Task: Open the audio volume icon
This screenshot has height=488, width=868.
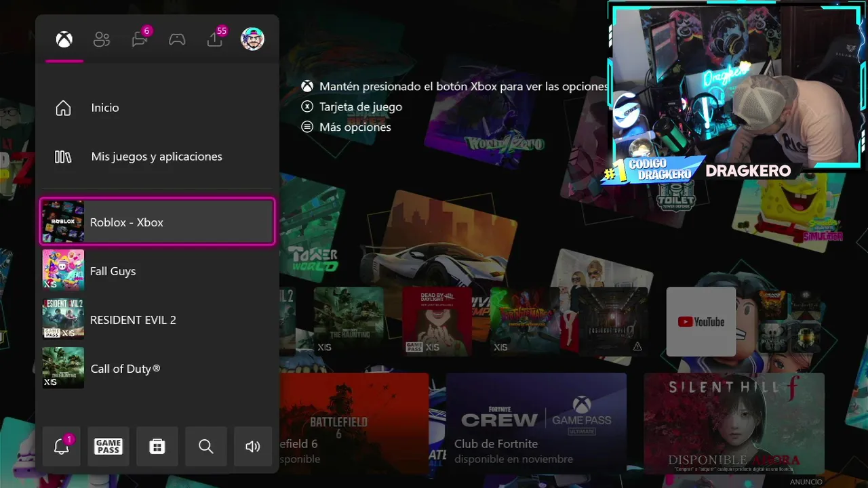Action: point(253,446)
